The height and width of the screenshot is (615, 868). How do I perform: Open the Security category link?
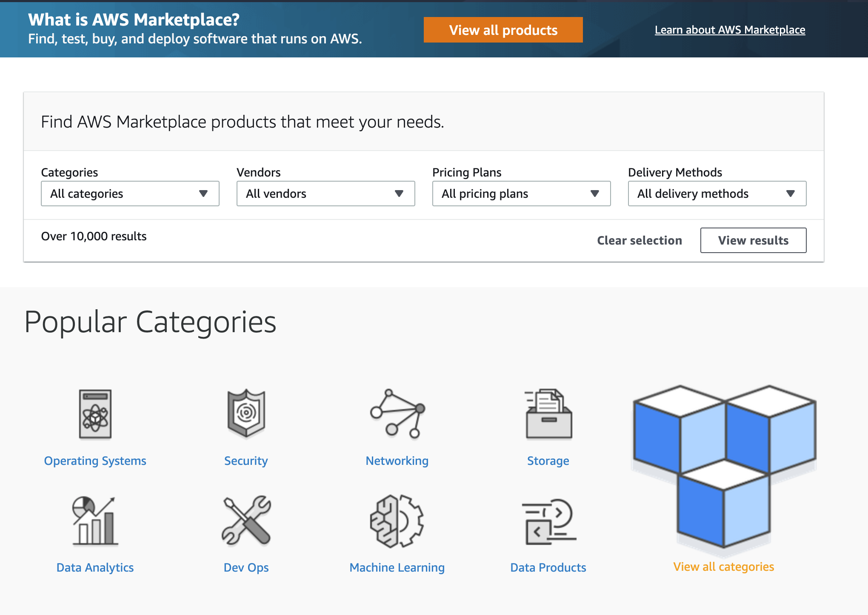pyautogui.click(x=246, y=461)
